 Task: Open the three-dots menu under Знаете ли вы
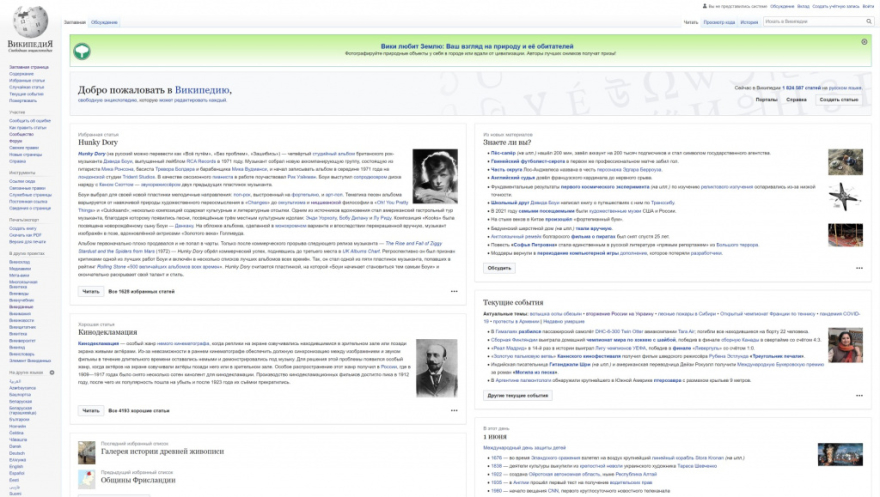point(859,268)
